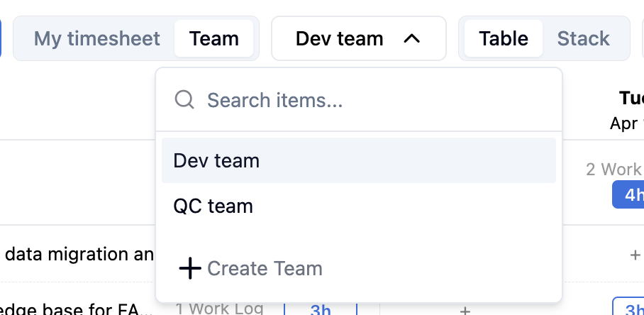Switch to Table layout
Image resolution: width=644 pixels, height=315 pixels.
pyautogui.click(x=504, y=38)
